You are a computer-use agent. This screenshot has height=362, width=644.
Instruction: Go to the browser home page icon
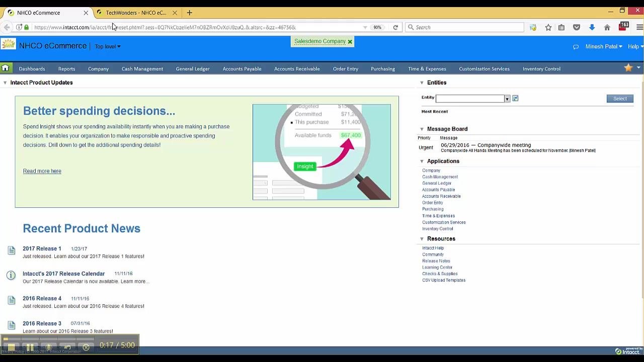[x=607, y=27]
